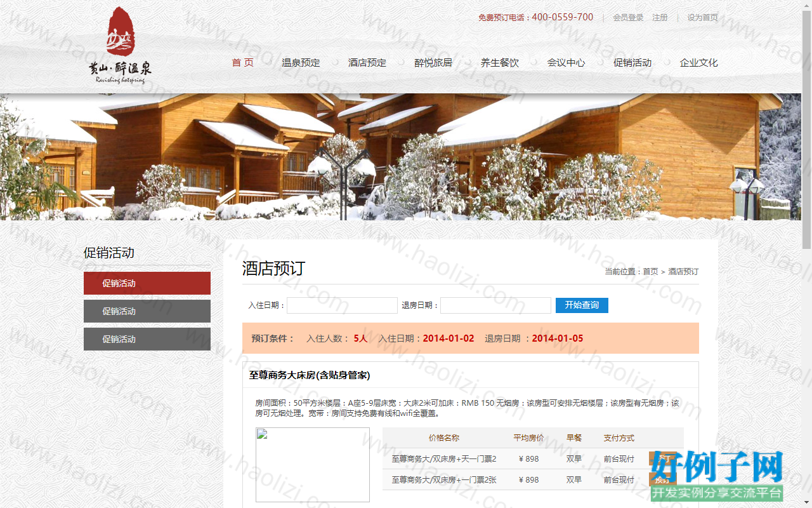Click the 退房日期 input field
This screenshot has width=812, height=508.
[x=495, y=305]
